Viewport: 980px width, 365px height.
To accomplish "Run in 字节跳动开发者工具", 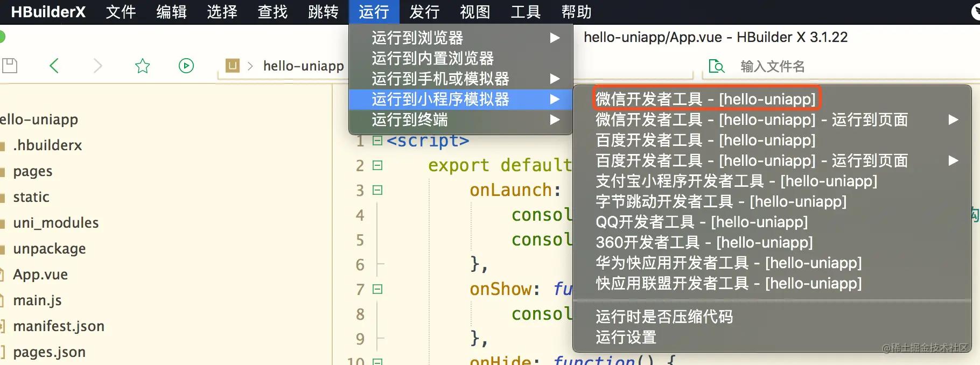I will (772, 201).
